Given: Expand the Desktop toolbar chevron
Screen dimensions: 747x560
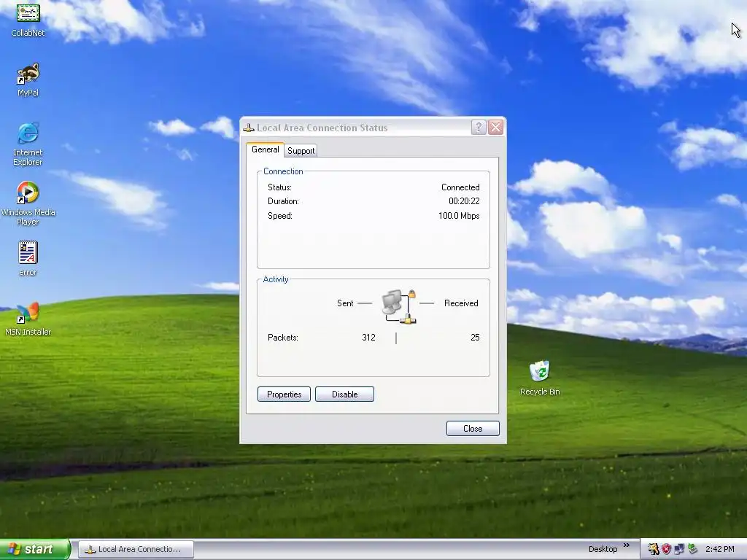Looking at the screenshot, I should tap(627, 545).
